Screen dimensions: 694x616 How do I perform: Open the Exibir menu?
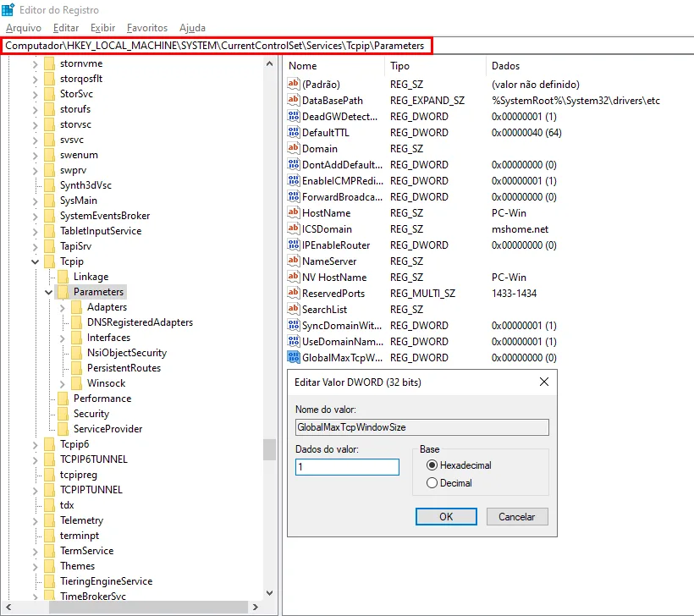tap(102, 28)
